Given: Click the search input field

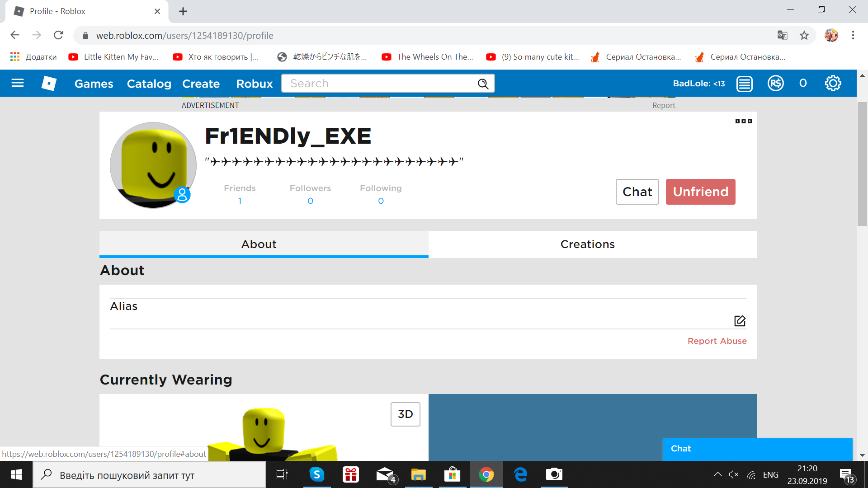Looking at the screenshot, I should point(388,84).
